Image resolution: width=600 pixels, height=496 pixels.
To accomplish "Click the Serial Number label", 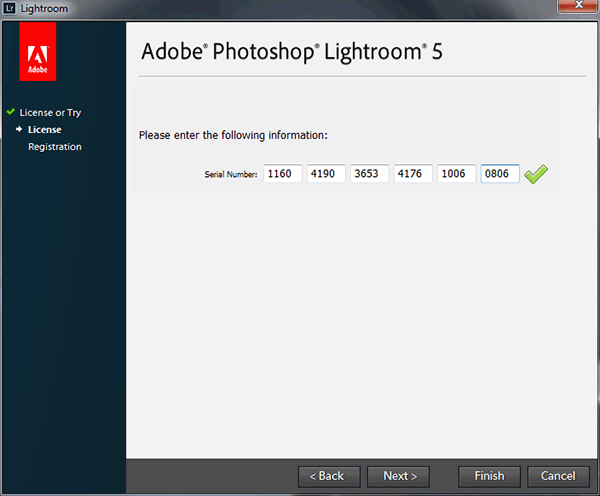I will (231, 174).
